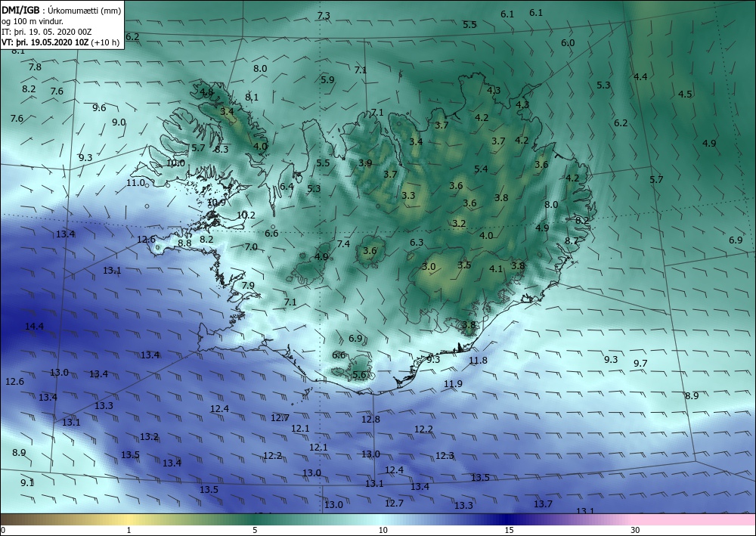Image resolution: width=756 pixels, height=536 pixels.
Task: Click the value '8.3' on the map
Action: click(222, 150)
